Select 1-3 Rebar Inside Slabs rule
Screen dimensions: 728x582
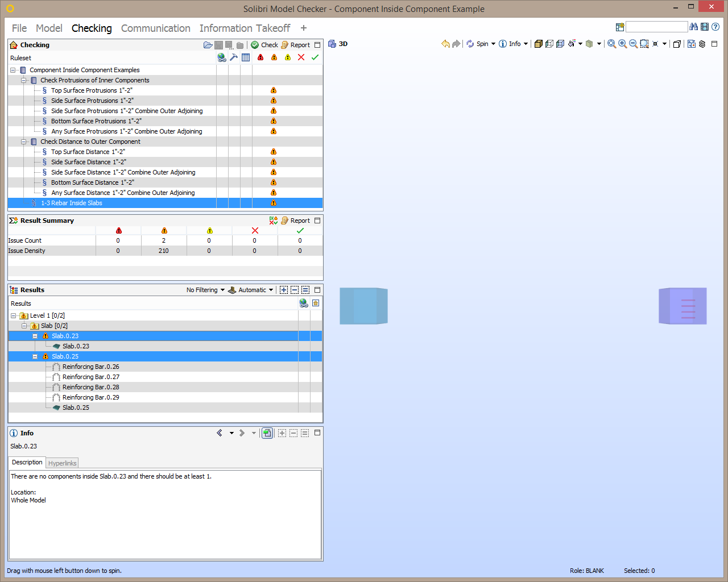pyautogui.click(x=72, y=203)
